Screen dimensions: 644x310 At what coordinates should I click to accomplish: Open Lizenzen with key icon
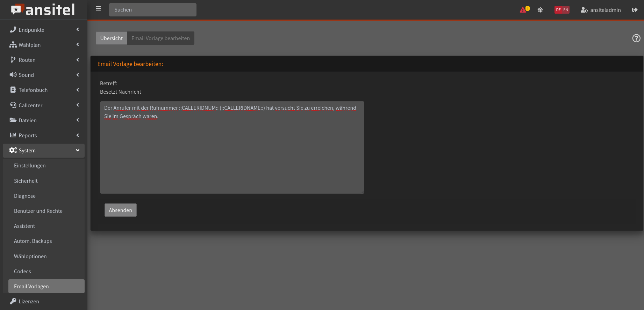pos(13,301)
